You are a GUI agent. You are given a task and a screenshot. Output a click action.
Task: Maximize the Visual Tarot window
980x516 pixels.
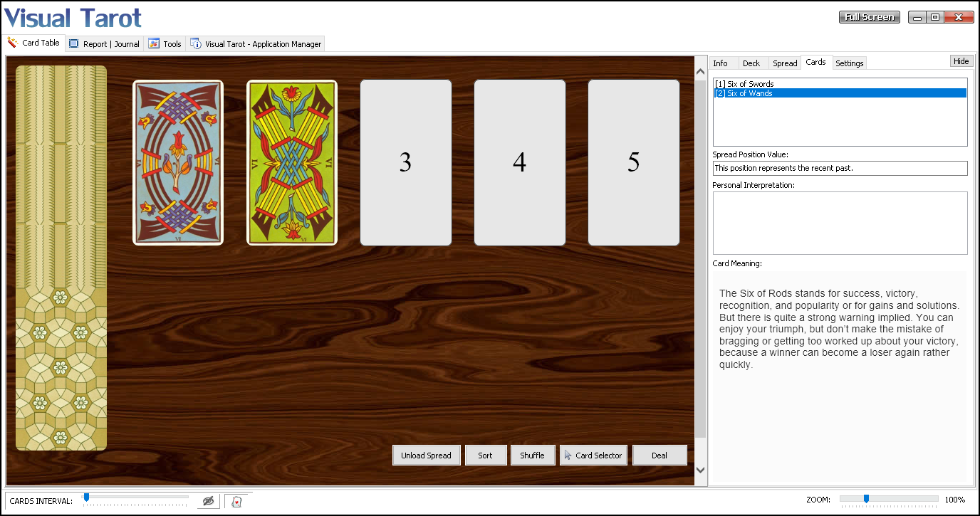[936, 17]
